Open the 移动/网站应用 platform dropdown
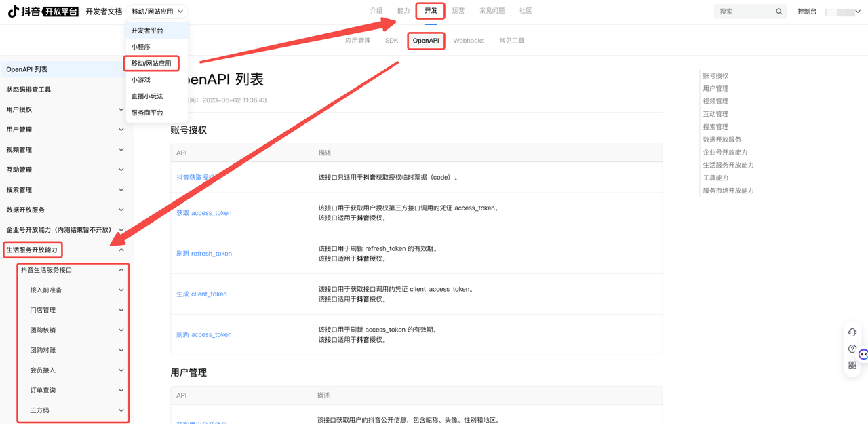868x424 pixels. tap(157, 12)
